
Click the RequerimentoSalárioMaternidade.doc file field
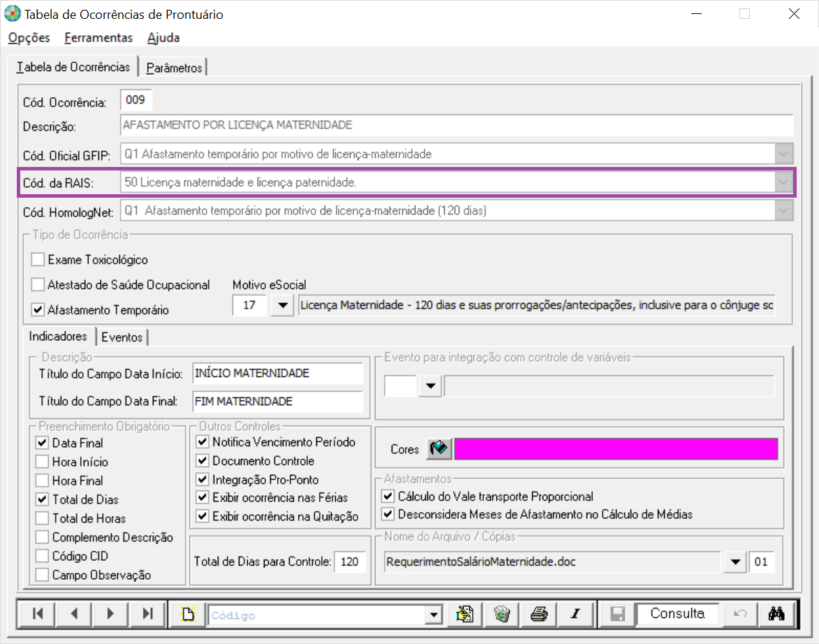pyautogui.click(x=552, y=562)
